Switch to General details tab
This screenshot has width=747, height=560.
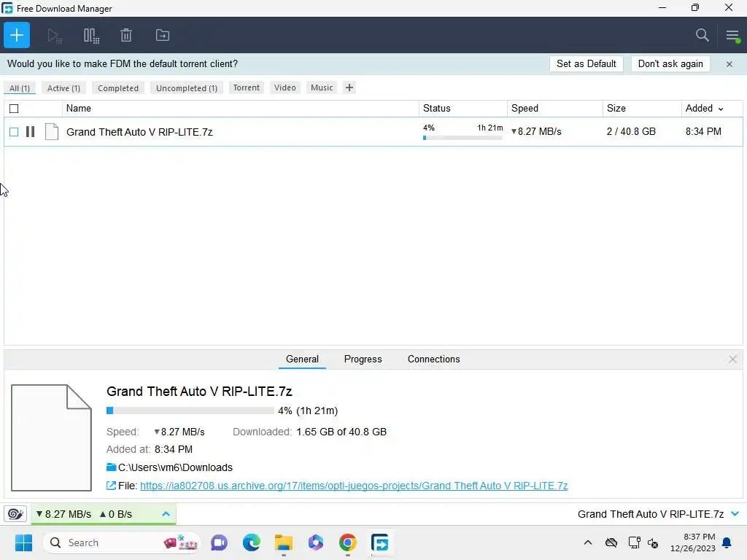[x=302, y=359]
